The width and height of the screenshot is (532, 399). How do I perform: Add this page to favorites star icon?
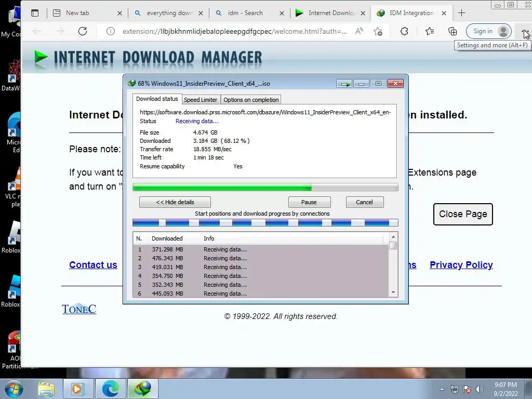(378, 31)
